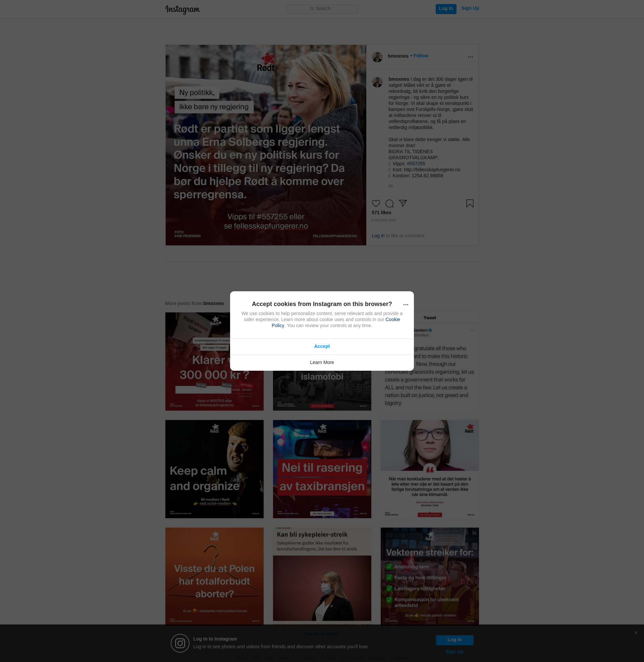Click the Search input field
This screenshot has height=662, width=644.
(x=322, y=9)
